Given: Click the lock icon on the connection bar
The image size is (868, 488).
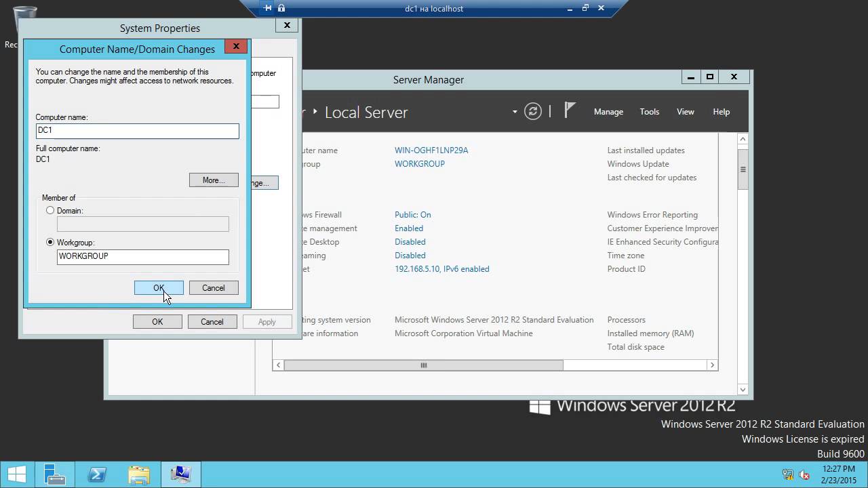Looking at the screenshot, I should (281, 8).
